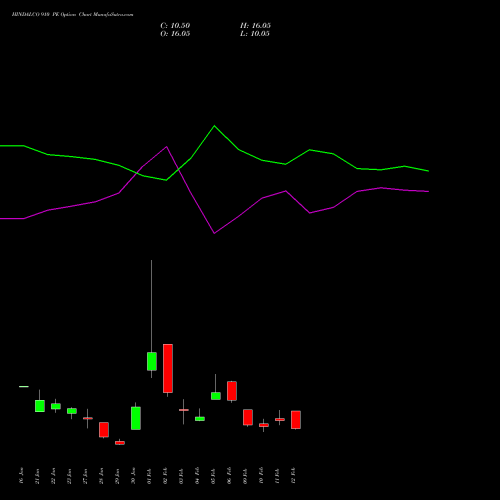Select the red candlestick for 09 Feb
500x500 pixels.
click(x=248, y=417)
